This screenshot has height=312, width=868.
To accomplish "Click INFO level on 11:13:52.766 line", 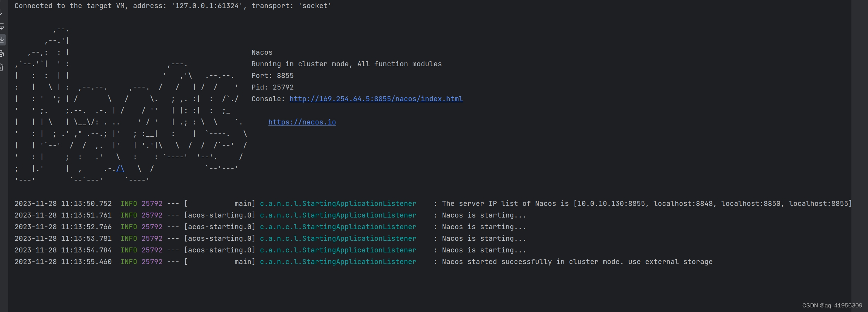I will [x=129, y=227].
